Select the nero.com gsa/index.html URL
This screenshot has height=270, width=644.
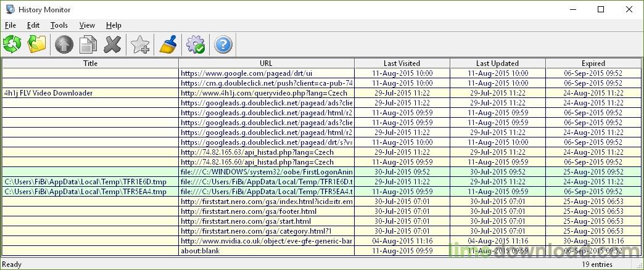click(266, 202)
